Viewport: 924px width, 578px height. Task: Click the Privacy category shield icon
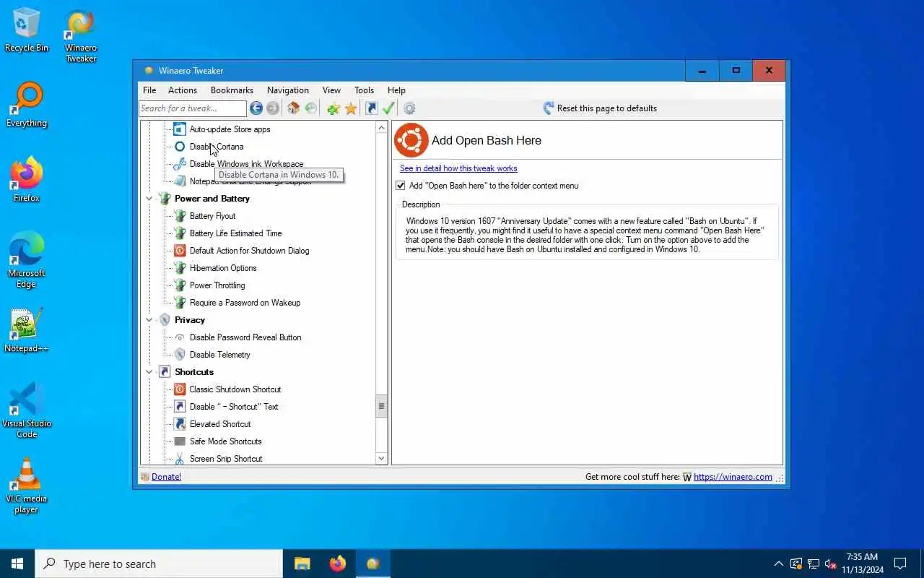point(165,320)
